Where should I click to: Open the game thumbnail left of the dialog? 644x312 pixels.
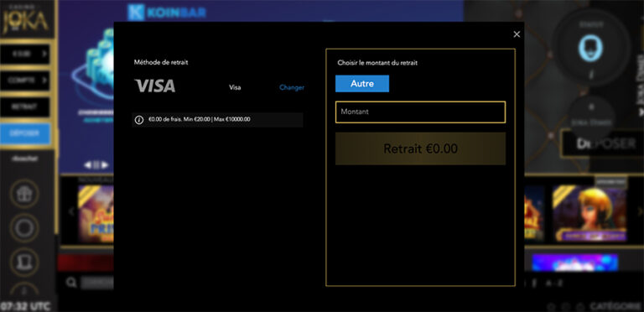coord(96,214)
